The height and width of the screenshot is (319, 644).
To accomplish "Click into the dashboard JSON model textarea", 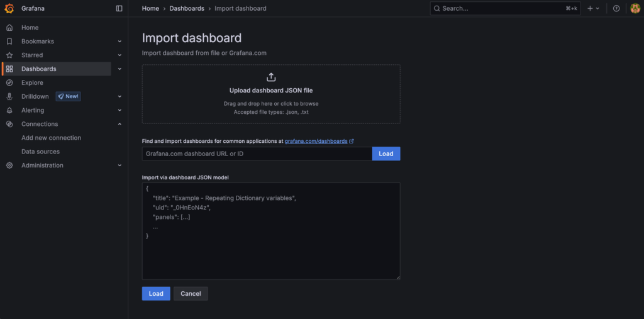I will click(271, 232).
